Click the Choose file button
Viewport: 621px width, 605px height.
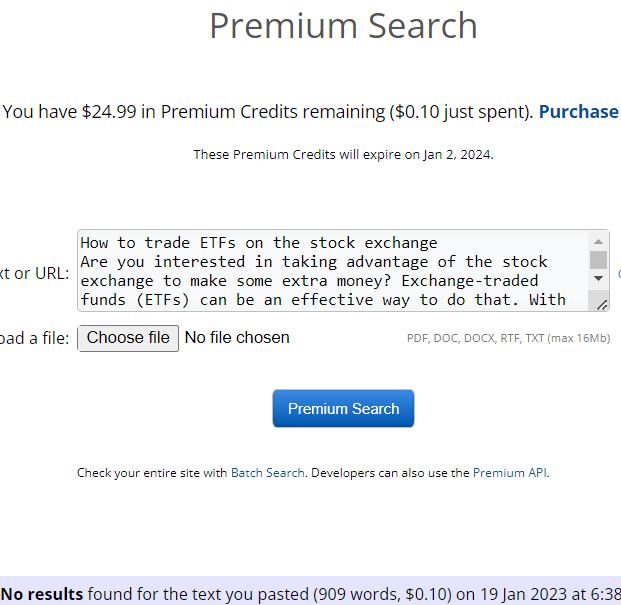coord(128,338)
